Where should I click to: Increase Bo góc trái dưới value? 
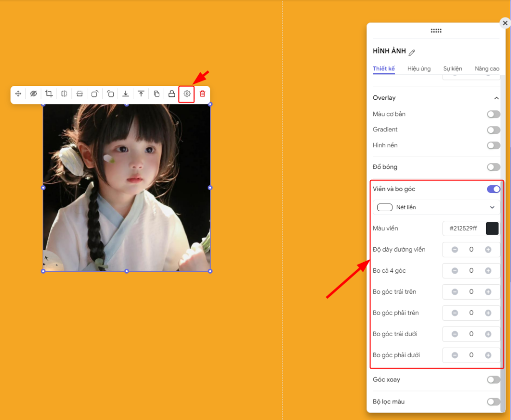[488, 334]
